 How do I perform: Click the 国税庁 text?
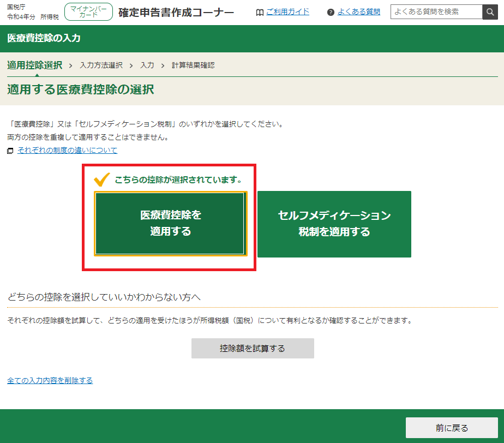[x=16, y=7]
